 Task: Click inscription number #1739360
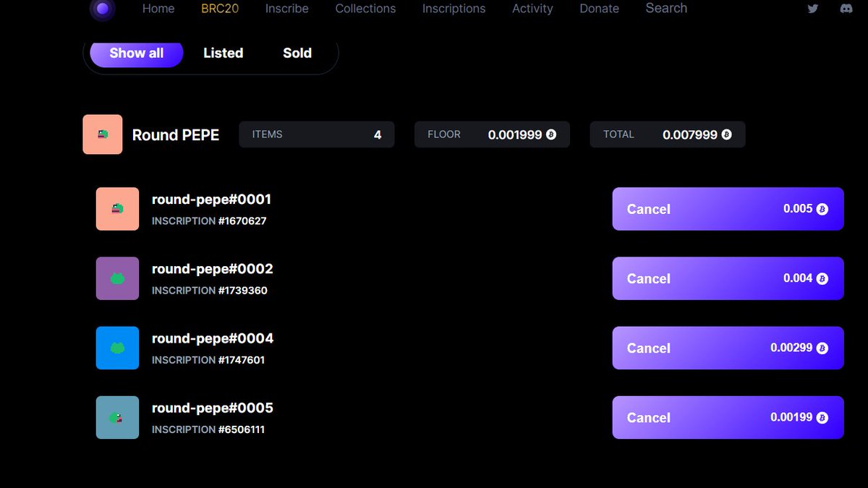[x=243, y=290]
